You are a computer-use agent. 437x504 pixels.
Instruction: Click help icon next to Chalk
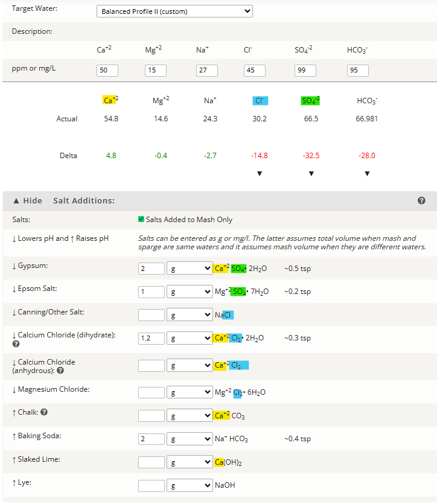[44, 412]
